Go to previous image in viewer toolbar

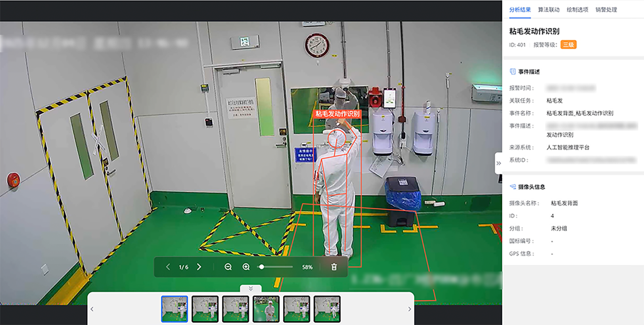[x=168, y=267]
